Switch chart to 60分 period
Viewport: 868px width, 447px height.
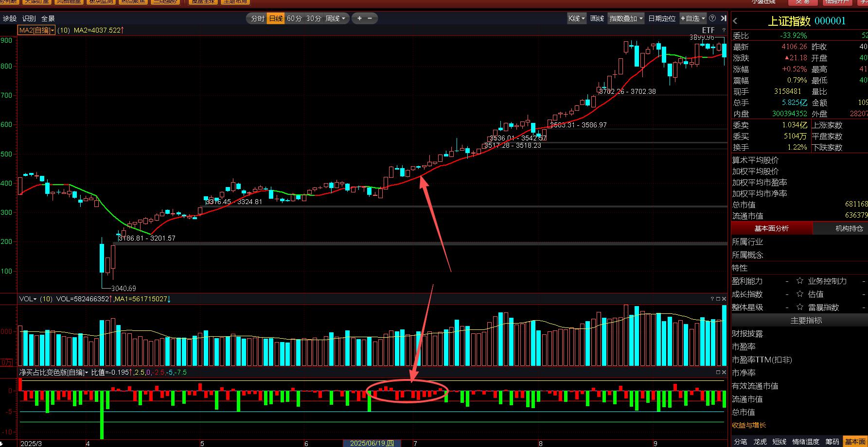(294, 18)
